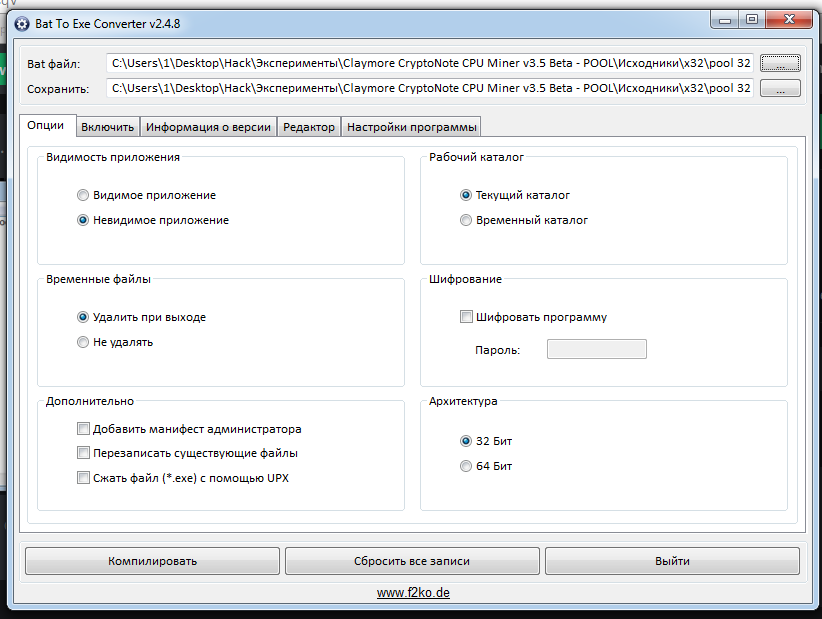The width and height of the screenshot is (822, 619).
Task: Browse for the Сохранить output path
Action: (x=780, y=89)
